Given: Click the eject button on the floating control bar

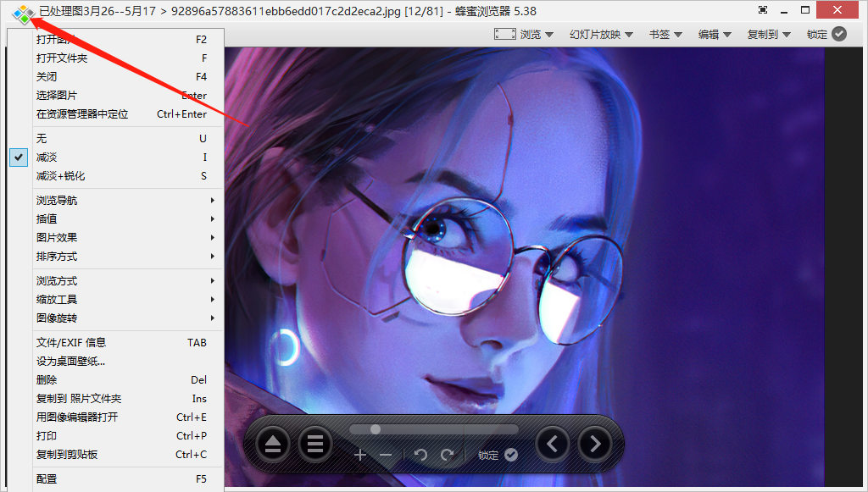Looking at the screenshot, I should [272, 444].
